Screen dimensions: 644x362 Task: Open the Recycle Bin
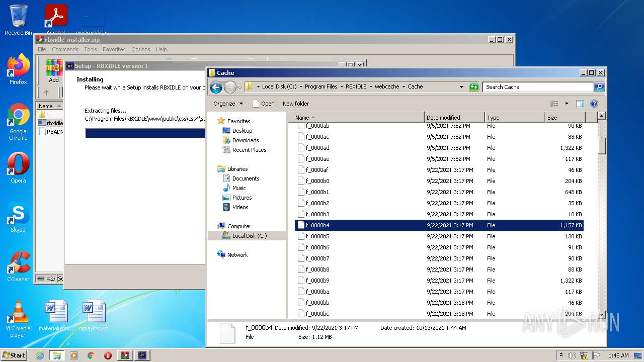click(18, 20)
